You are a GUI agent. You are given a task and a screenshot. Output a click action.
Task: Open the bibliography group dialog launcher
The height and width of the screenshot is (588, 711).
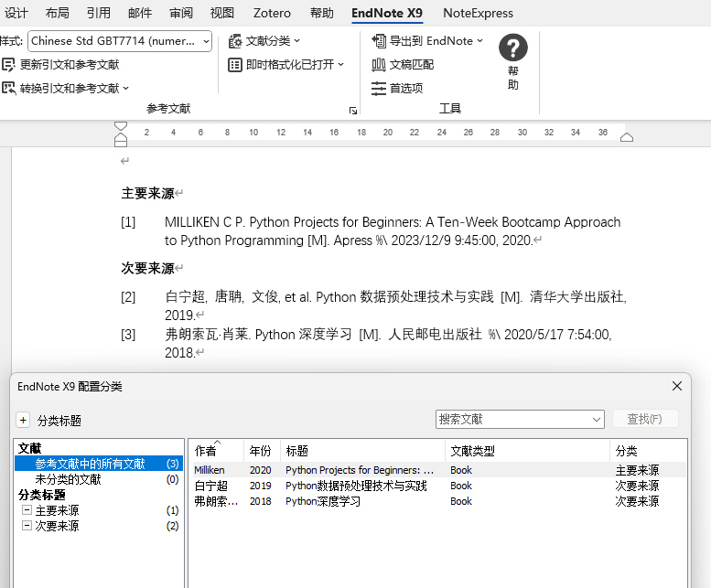coord(353,111)
